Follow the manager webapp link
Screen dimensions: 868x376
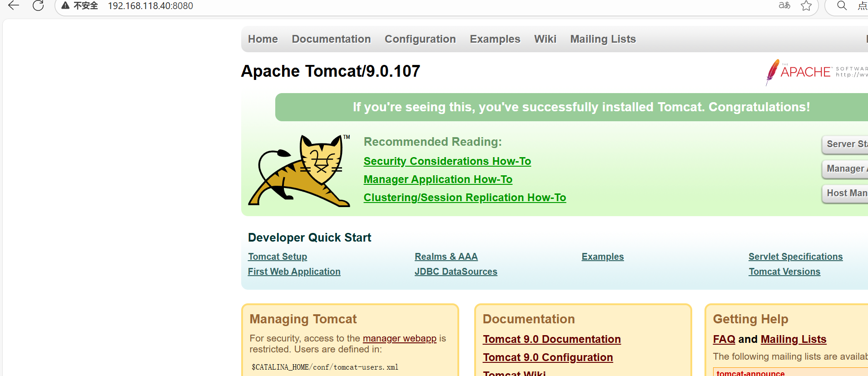pyautogui.click(x=399, y=338)
